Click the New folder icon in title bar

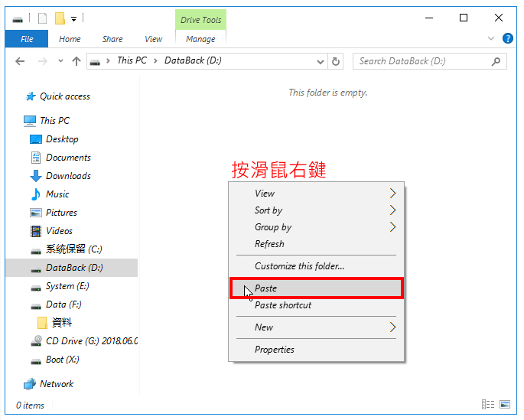[60, 18]
